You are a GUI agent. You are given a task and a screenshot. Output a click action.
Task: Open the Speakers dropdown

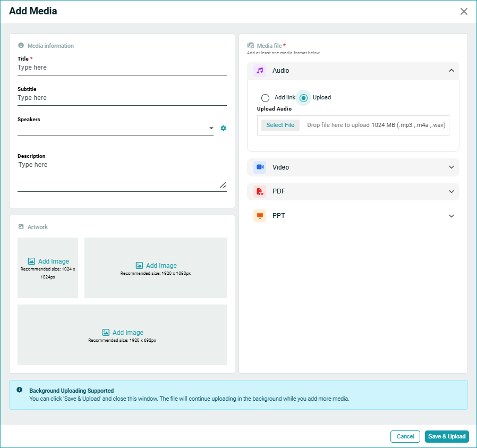tap(211, 128)
